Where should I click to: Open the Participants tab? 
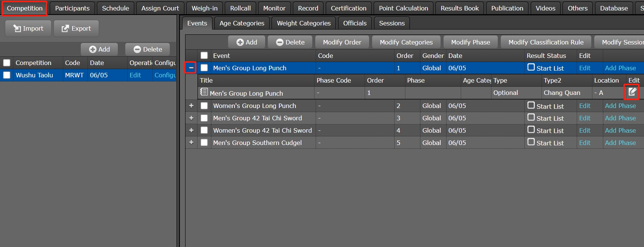72,8
